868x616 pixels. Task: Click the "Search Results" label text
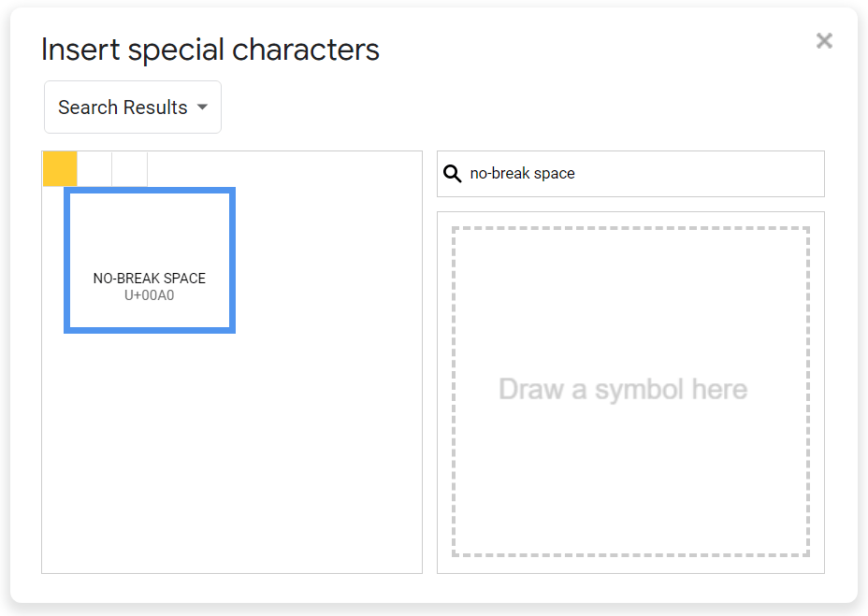[123, 107]
